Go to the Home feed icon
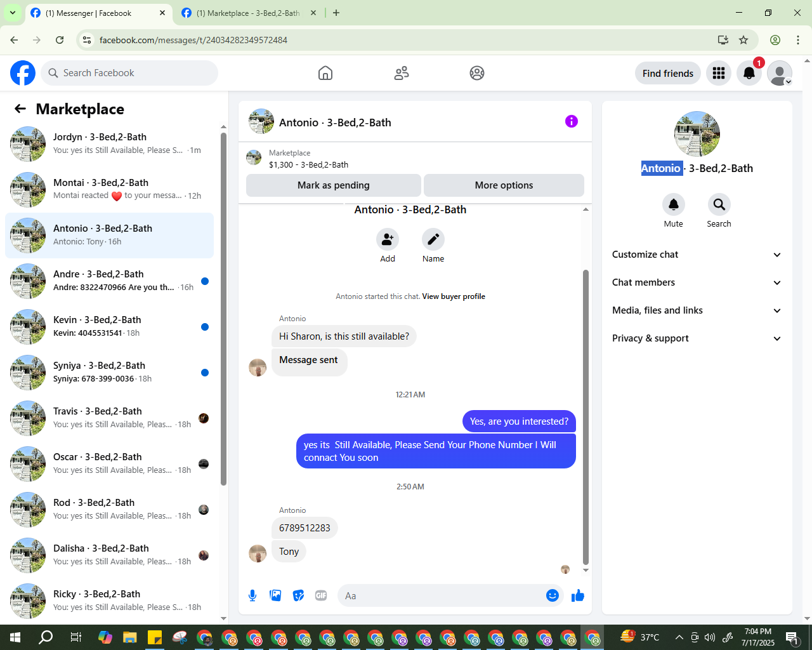The image size is (812, 650). click(325, 73)
